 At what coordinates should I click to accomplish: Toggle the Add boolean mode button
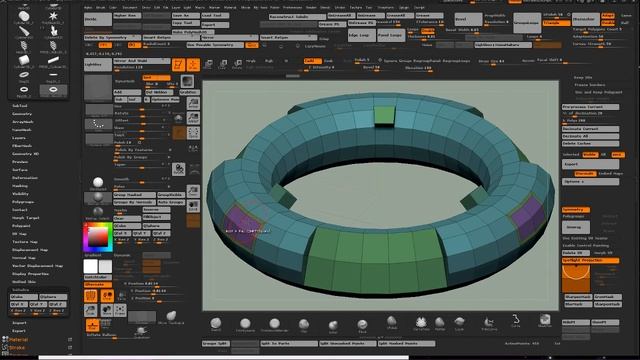[x=127, y=92]
